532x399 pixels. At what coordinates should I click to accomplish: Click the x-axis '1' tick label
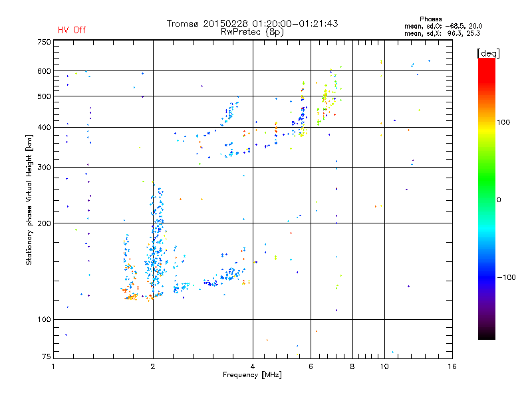[53, 366]
